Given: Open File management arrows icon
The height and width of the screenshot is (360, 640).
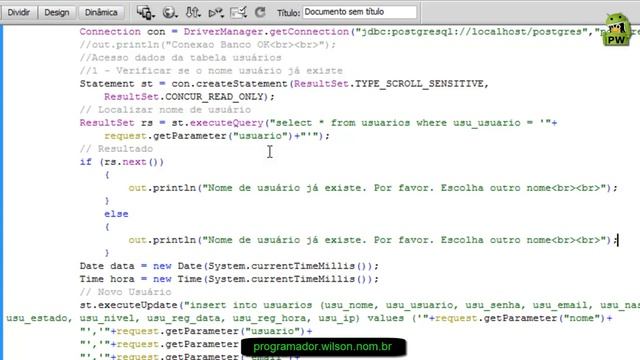Looking at the screenshot, I should (x=193, y=13).
